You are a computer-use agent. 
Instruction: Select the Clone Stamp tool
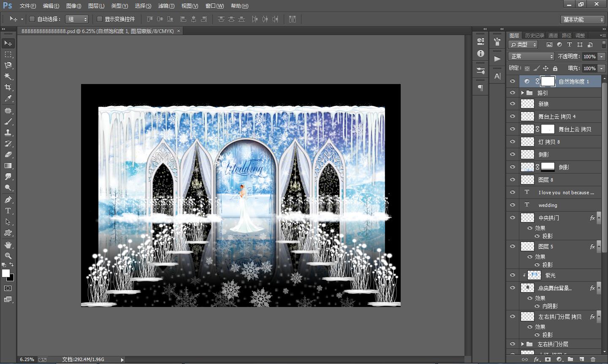click(x=8, y=133)
